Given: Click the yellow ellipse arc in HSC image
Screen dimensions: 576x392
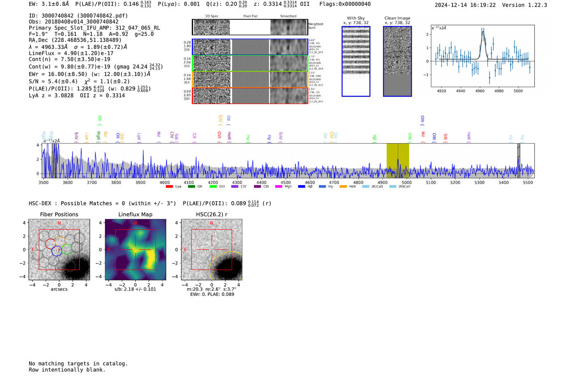Looking at the screenshot, I should [225, 266].
